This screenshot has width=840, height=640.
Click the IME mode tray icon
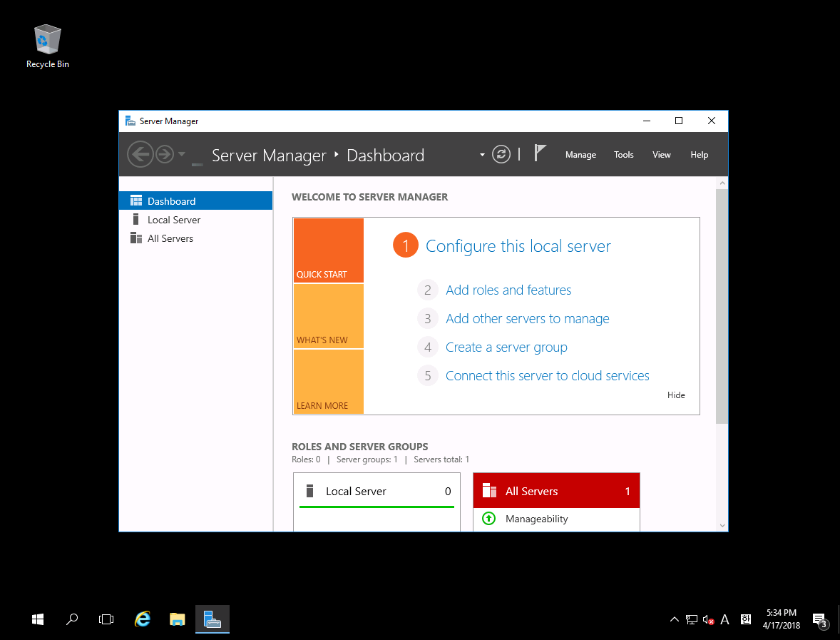click(x=746, y=619)
